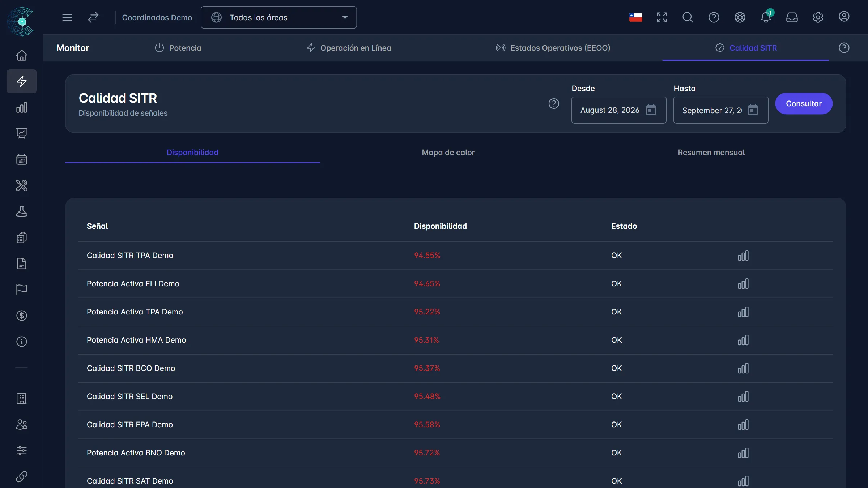Open chart for Calidad SITR TPA Demo

click(743, 256)
